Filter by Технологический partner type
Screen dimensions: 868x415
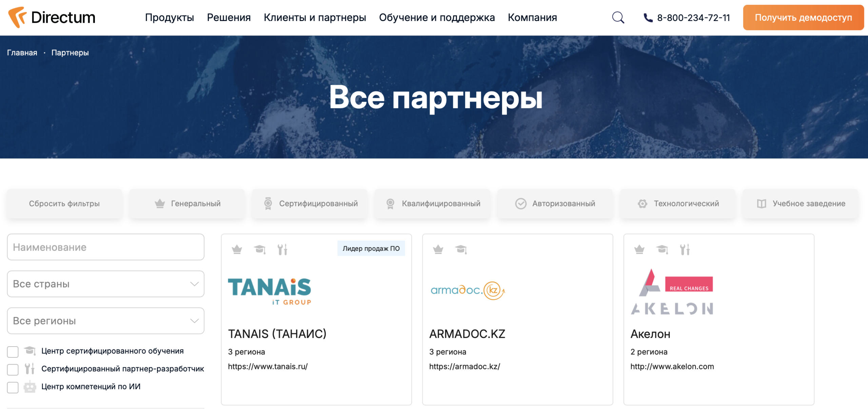click(678, 204)
